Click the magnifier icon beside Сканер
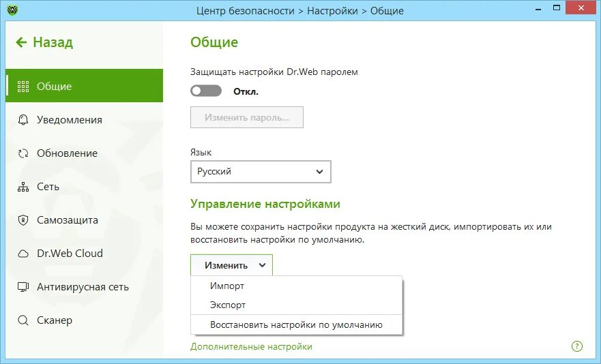The width and height of the screenshot is (601, 364). (x=23, y=320)
